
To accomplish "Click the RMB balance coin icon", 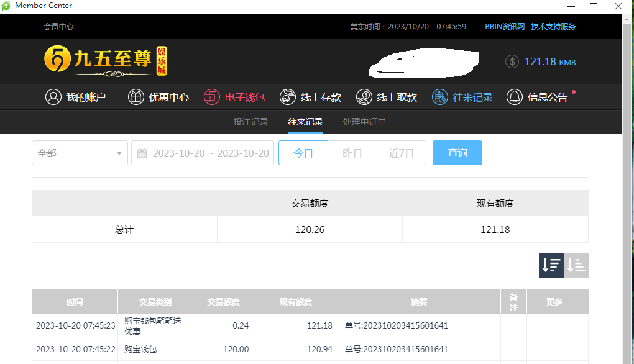I will tap(512, 61).
